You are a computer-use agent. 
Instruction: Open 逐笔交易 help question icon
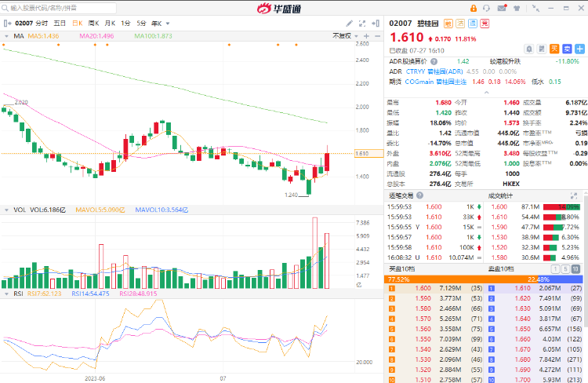[419, 195]
